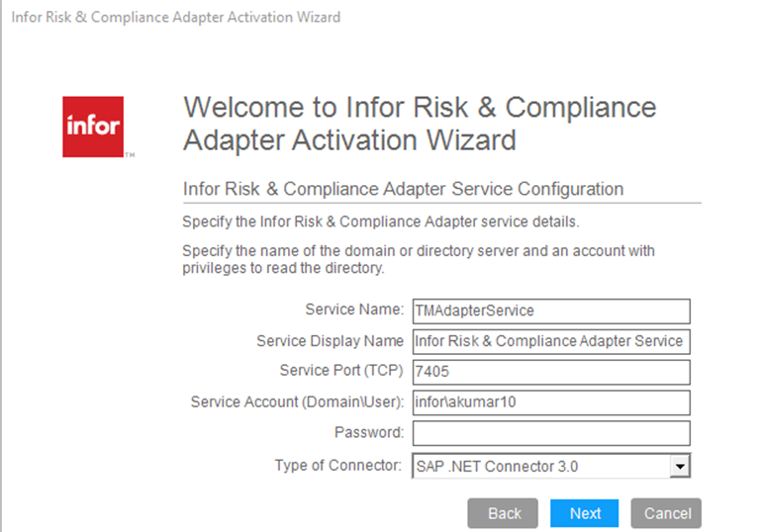Click the "Type of Connector:" label

click(339, 466)
